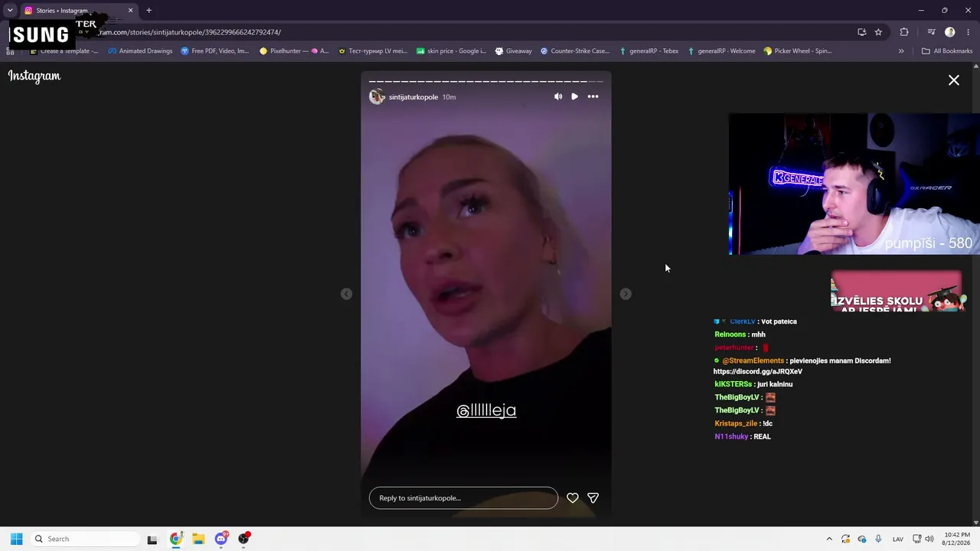The width and height of the screenshot is (980, 551).
Task: Click the username kIKSTERSs in chat
Action: tap(733, 384)
